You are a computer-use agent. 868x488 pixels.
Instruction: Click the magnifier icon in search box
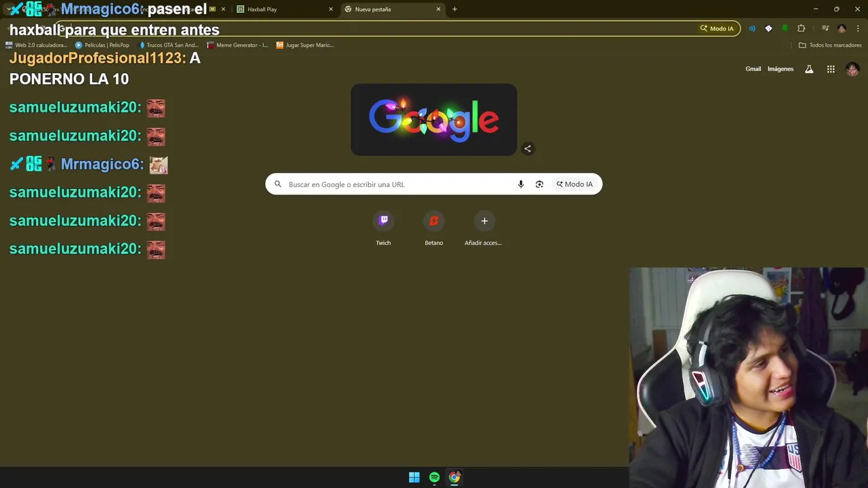click(x=277, y=184)
